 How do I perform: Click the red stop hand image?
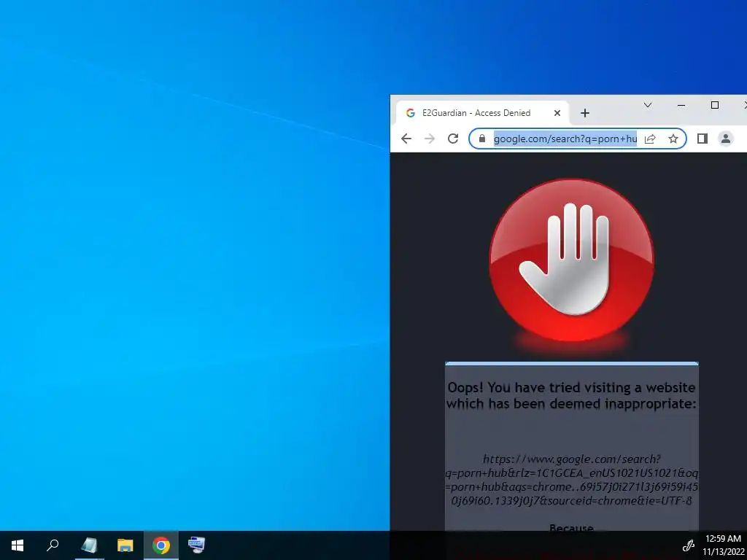click(x=571, y=260)
